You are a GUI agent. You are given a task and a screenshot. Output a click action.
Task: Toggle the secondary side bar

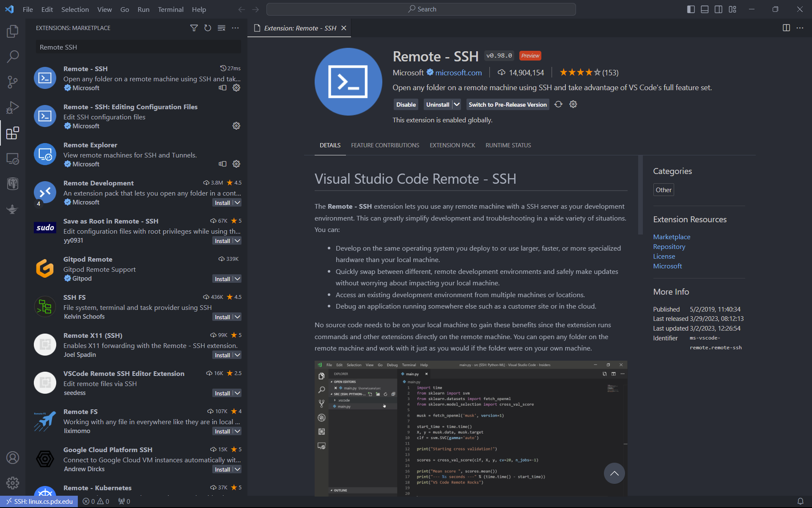click(719, 9)
